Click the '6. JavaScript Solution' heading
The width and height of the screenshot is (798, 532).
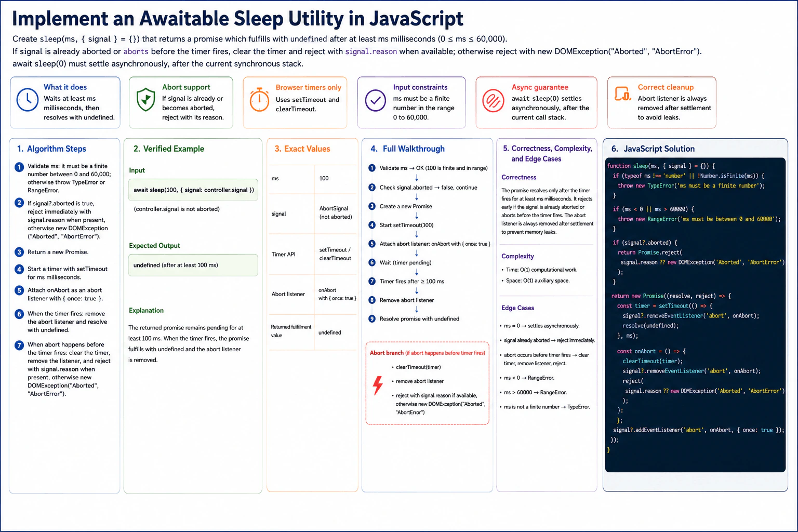[653, 149]
